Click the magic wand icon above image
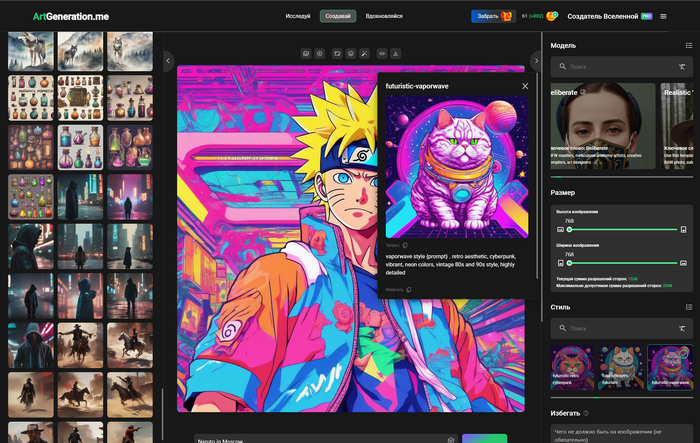The width and height of the screenshot is (700, 443). (366, 53)
